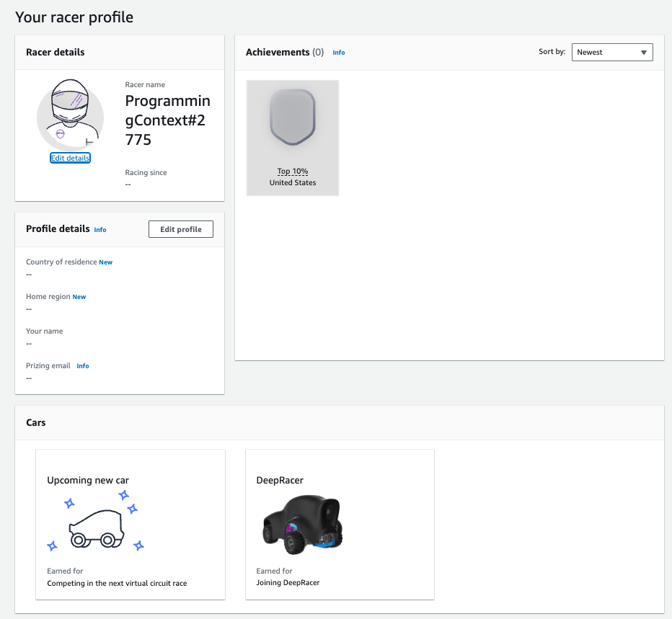Click Edit details under the avatar
Image resolution: width=672 pixels, height=619 pixels.
[70, 157]
